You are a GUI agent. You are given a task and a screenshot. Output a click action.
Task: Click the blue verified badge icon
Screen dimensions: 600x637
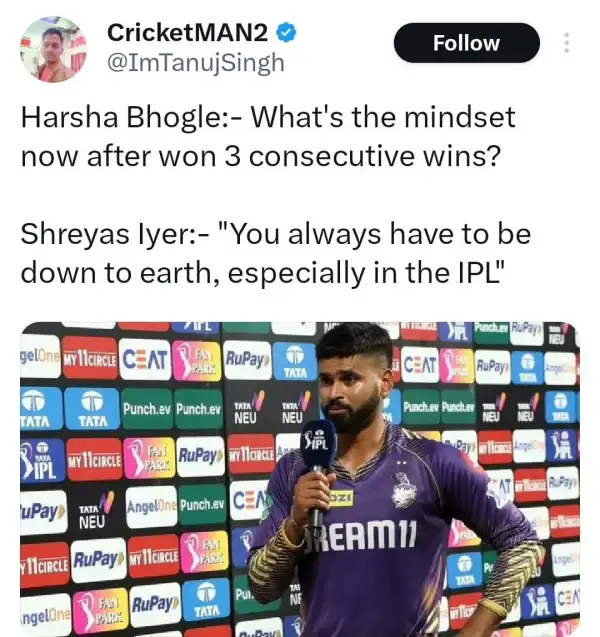[x=286, y=33]
